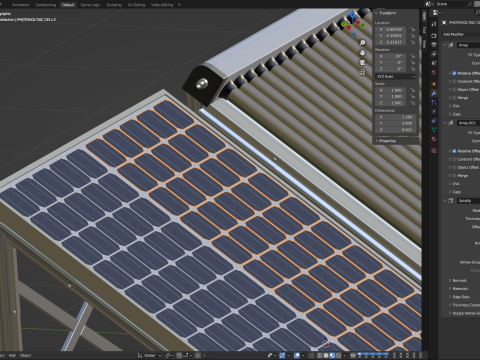This screenshot has height=360, width=480.
Task: Toggle lock on Location X
Action: click(413, 29)
